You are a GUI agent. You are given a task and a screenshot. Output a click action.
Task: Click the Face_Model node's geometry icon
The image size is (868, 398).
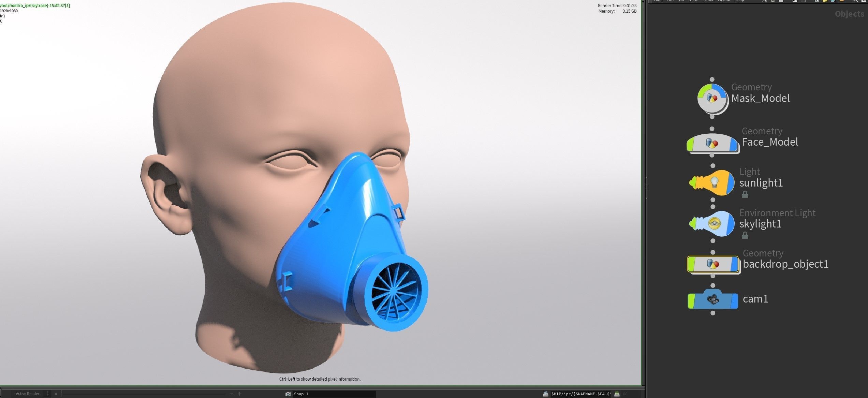712,143
